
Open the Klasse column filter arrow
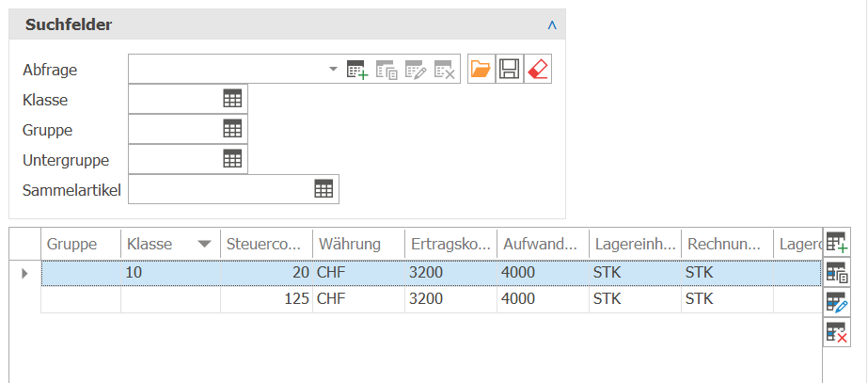(205, 244)
